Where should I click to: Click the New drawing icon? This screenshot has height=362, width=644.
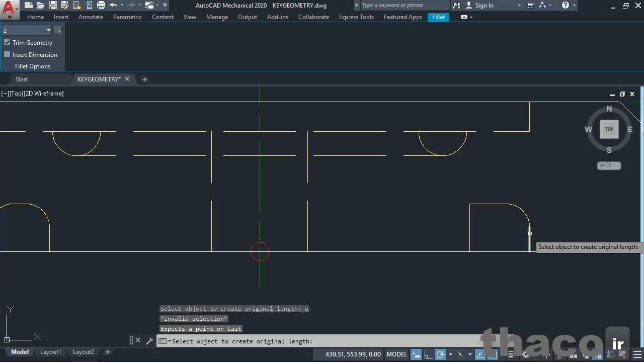pyautogui.click(x=29, y=6)
